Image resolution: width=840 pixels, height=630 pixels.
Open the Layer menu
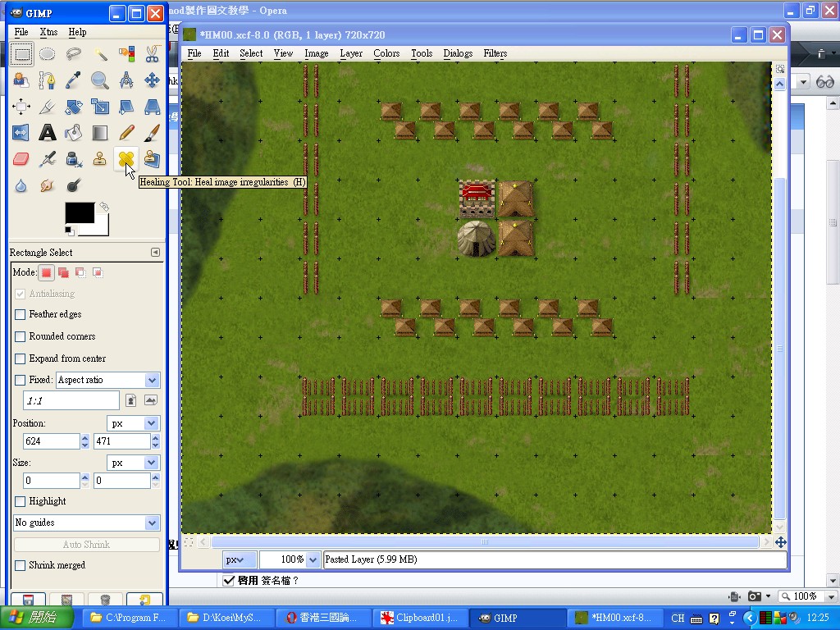pyautogui.click(x=351, y=53)
